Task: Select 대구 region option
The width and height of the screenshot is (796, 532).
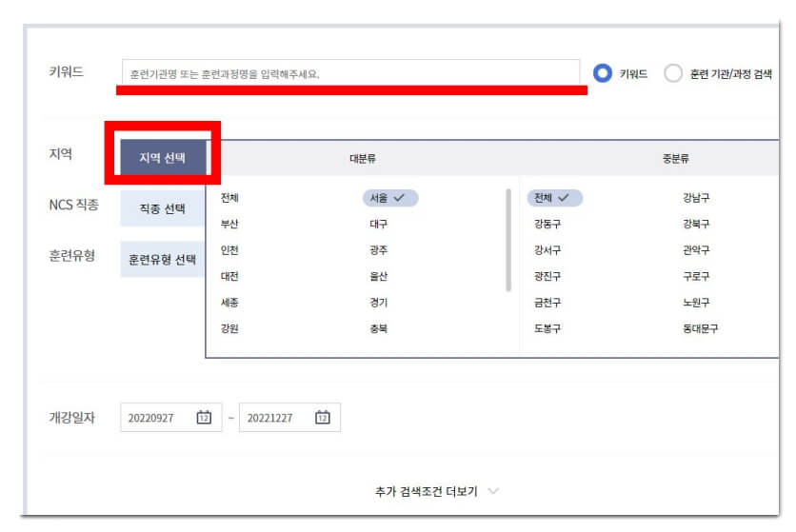Action: [379, 224]
